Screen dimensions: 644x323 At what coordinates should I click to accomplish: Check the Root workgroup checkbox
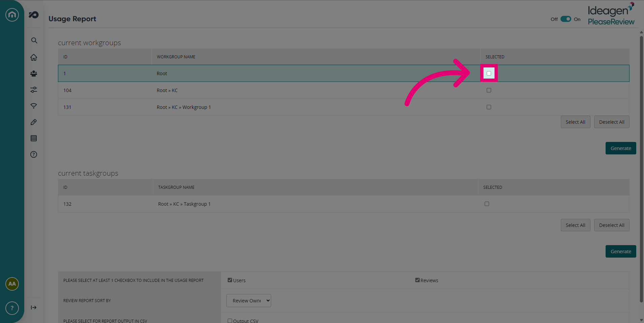[489, 73]
